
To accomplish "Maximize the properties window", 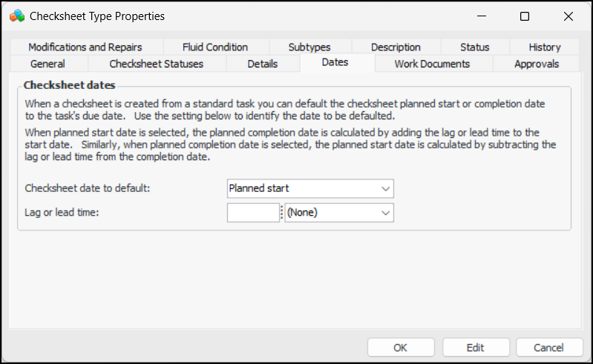I will pyautogui.click(x=525, y=16).
